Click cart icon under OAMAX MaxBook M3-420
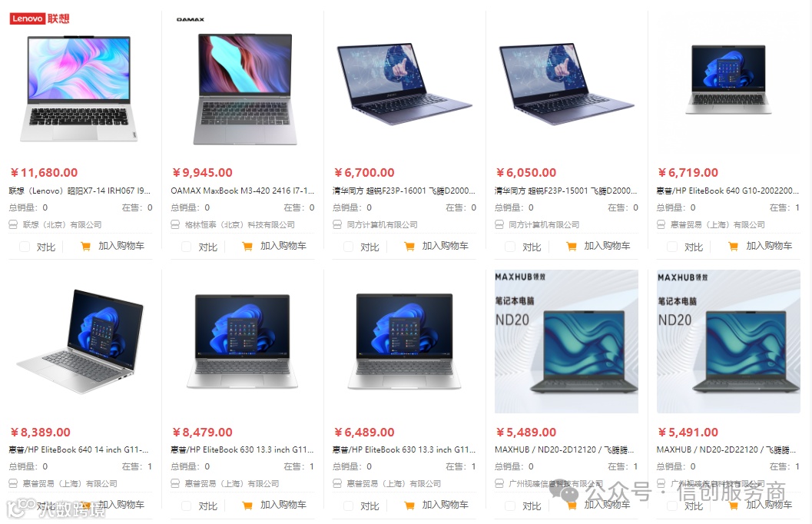The height and width of the screenshot is (524, 812). point(247,247)
